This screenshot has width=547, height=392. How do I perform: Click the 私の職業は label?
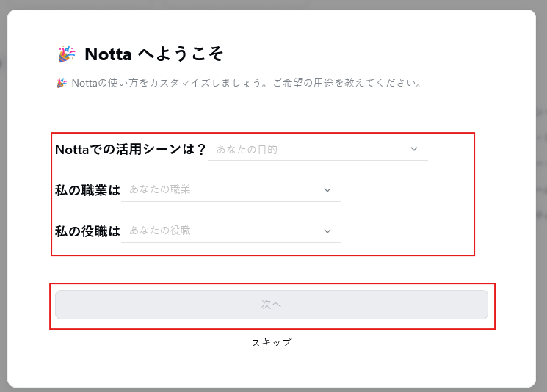87,190
